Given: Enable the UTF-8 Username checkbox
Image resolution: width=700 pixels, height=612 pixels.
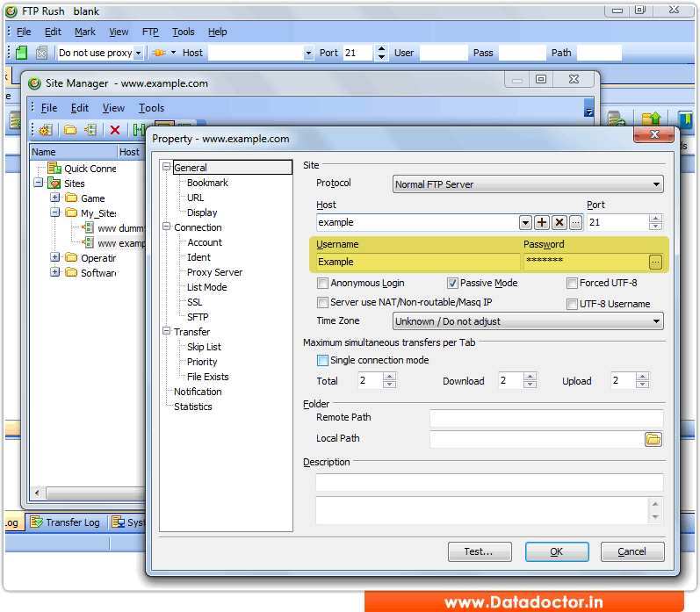Looking at the screenshot, I should [x=572, y=304].
